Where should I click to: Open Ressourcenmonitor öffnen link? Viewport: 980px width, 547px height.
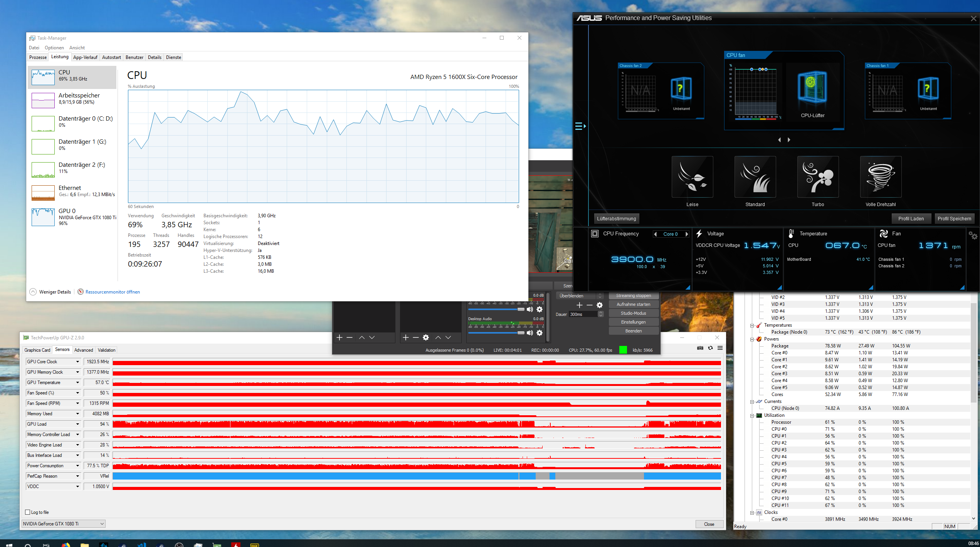click(113, 292)
